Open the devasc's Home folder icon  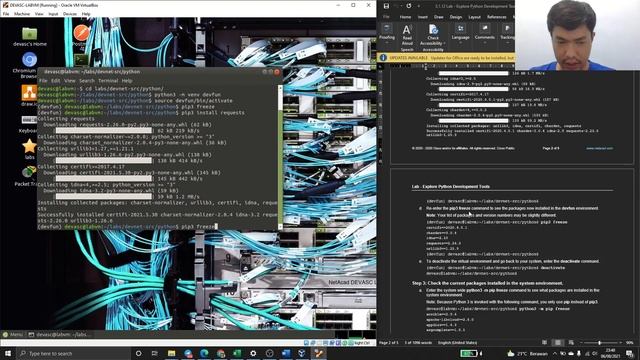(29, 33)
